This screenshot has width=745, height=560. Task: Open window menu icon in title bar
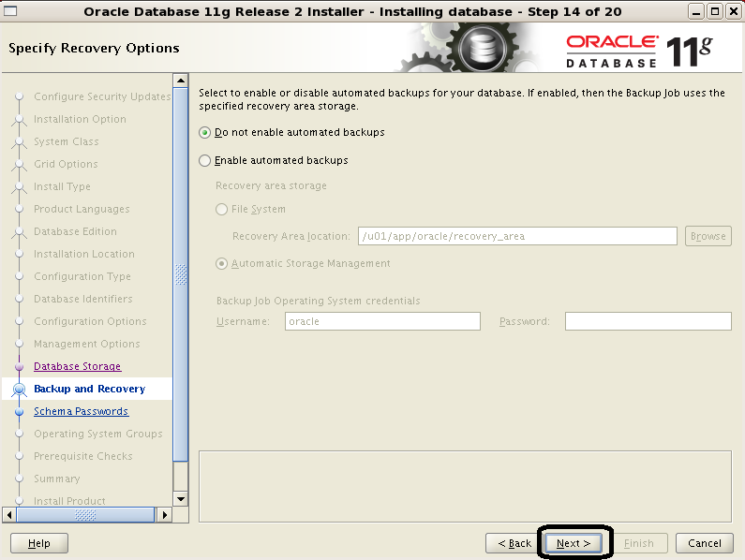[11, 11]
